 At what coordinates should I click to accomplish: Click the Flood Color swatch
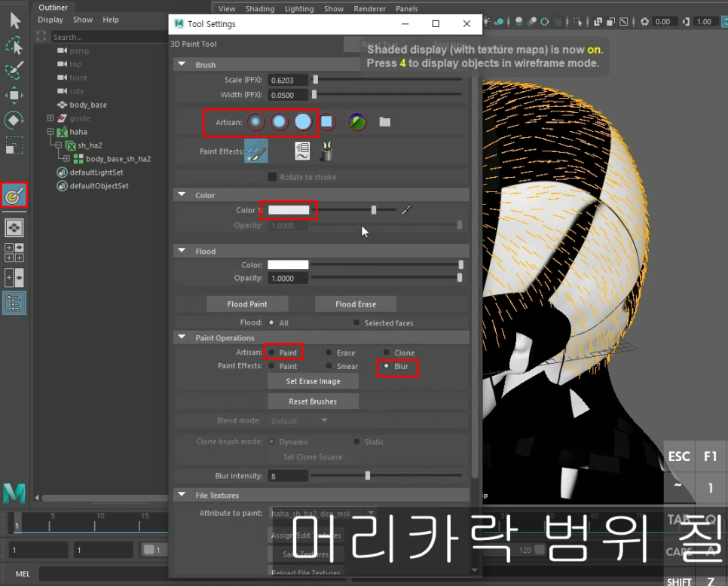point(288,264)
